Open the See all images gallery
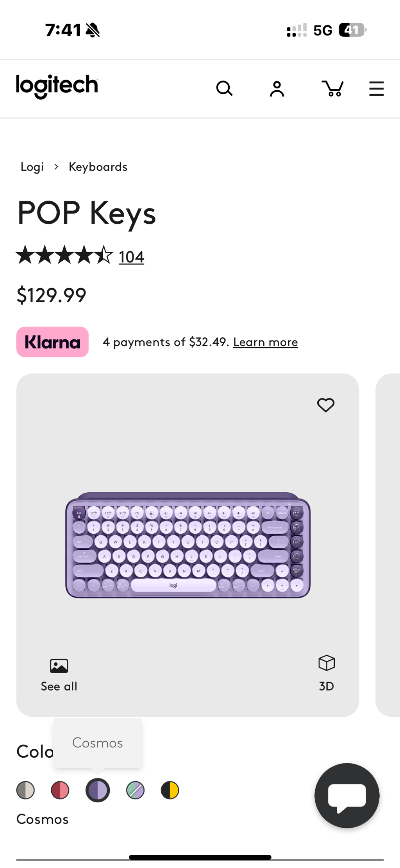 59,674
